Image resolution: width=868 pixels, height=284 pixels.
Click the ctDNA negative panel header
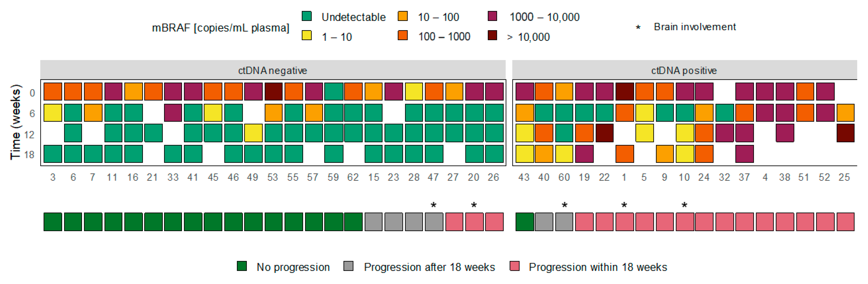(273, 70)
